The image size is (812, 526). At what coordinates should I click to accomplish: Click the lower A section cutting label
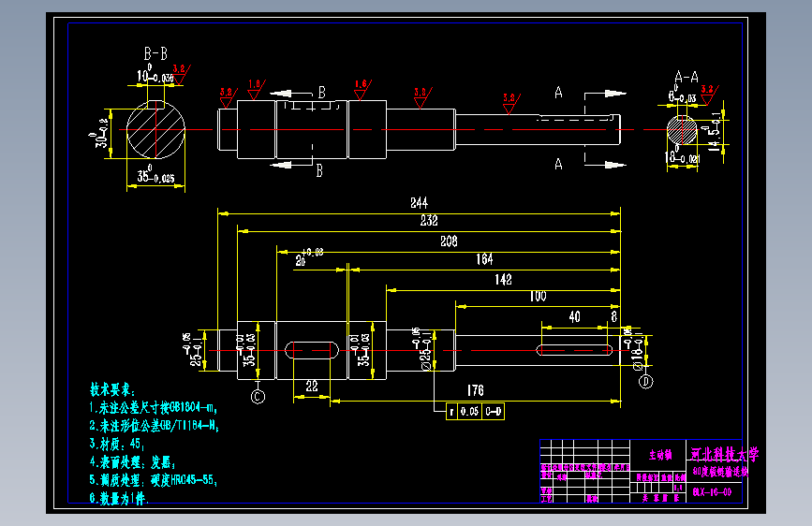tap(558, 164)
